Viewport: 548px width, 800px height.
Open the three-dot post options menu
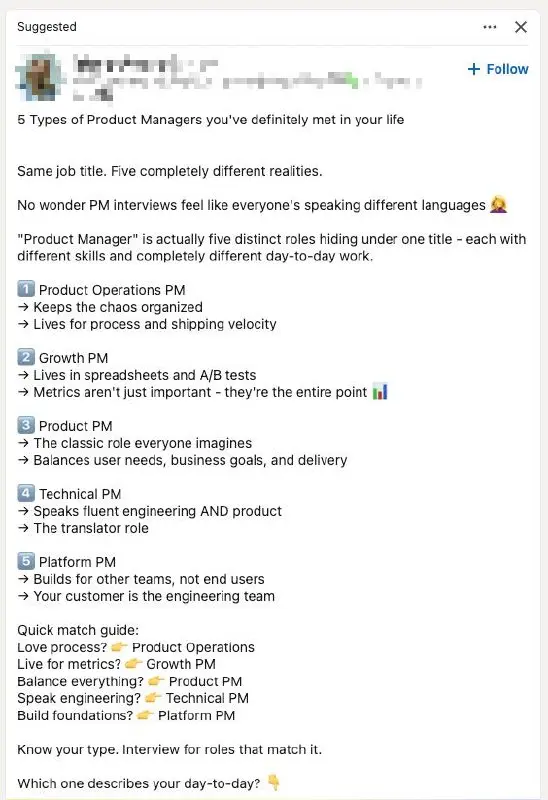pos(489,27)
